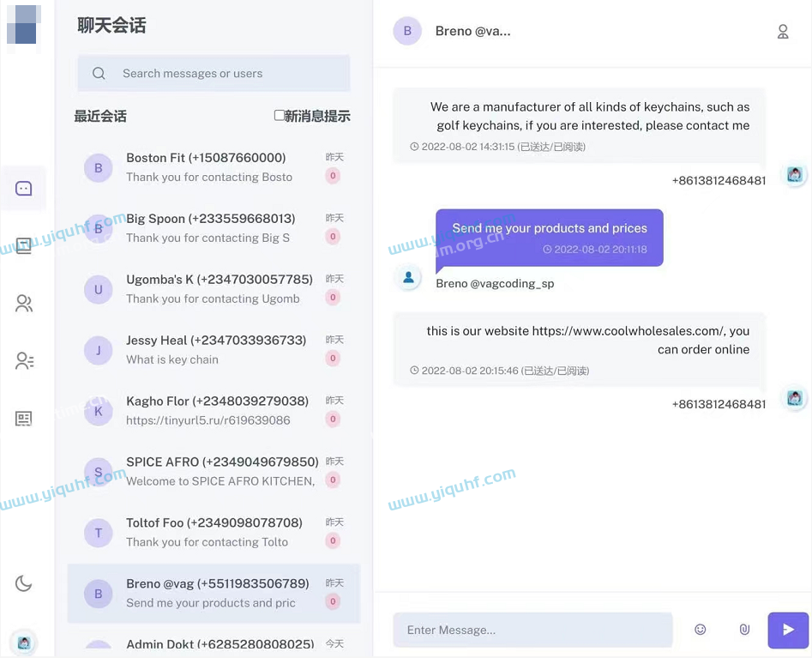Open the Ugomba's K conversation

click(214, 289)
